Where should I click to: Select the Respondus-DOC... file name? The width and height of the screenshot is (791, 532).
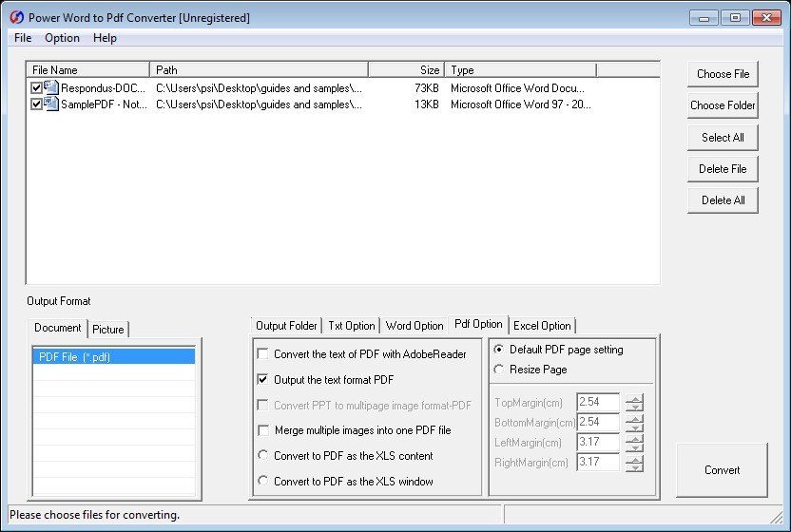(x=103, y=88)
